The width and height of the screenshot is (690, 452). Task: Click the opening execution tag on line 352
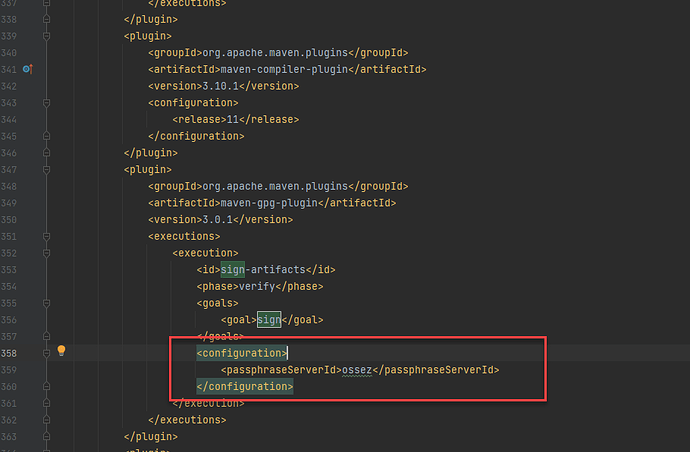click(x=205, y=253)
